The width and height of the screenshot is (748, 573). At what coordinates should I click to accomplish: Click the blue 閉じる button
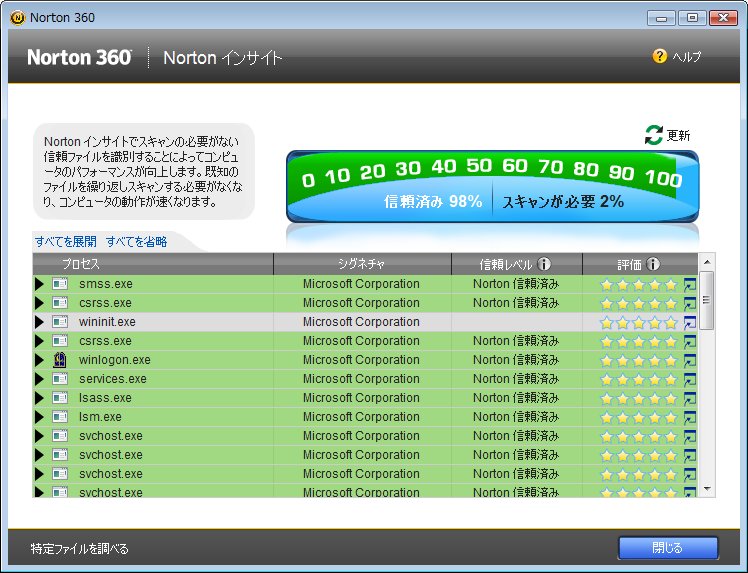[668, 548]
